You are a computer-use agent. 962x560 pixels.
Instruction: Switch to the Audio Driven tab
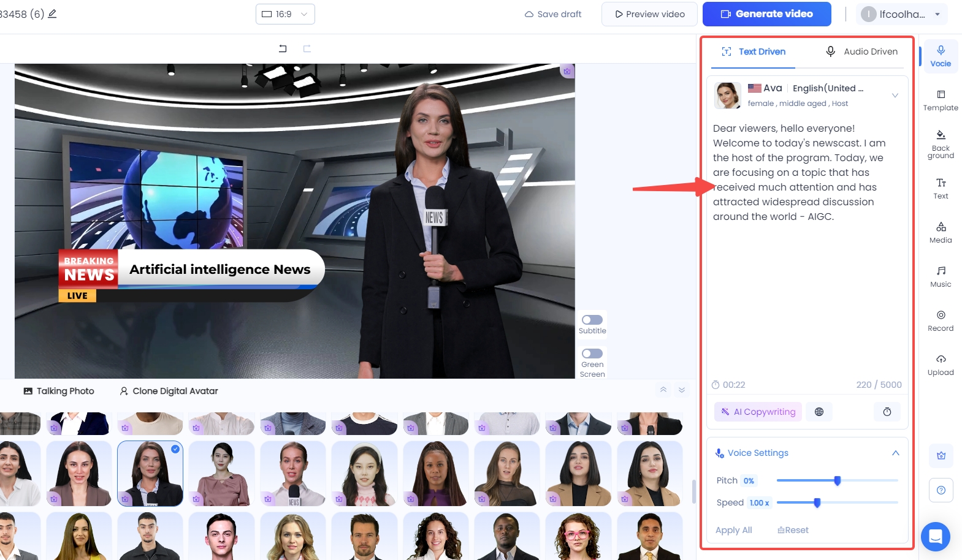(861, 51)
